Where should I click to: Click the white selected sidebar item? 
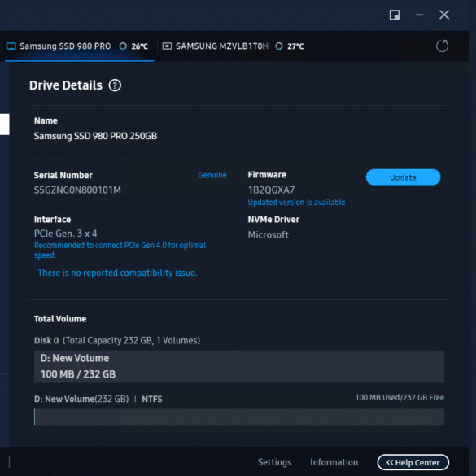click(5, 124)
